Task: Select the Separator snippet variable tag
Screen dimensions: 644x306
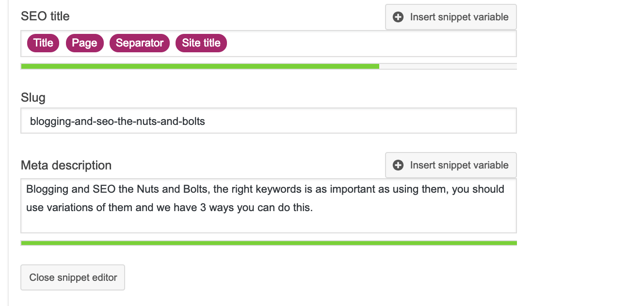Action: pos(140,43)
